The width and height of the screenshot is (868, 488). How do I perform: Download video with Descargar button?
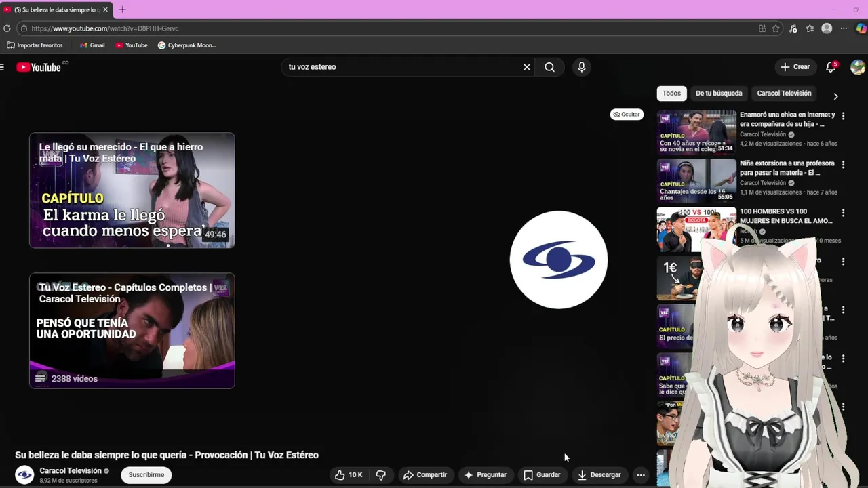pyautogui.click(x=599, y=475)
